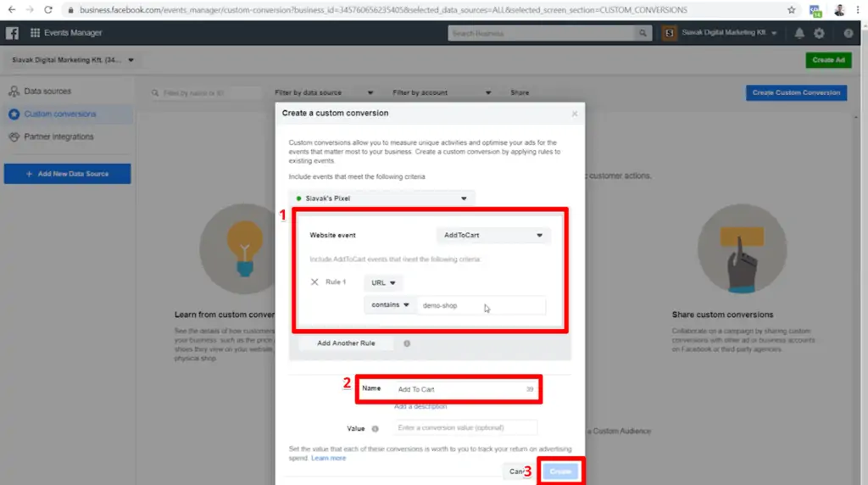Image resolution: width=868 pixels, height=485 pixels.
Task: Click the Data sources icon
Action: 14,92
